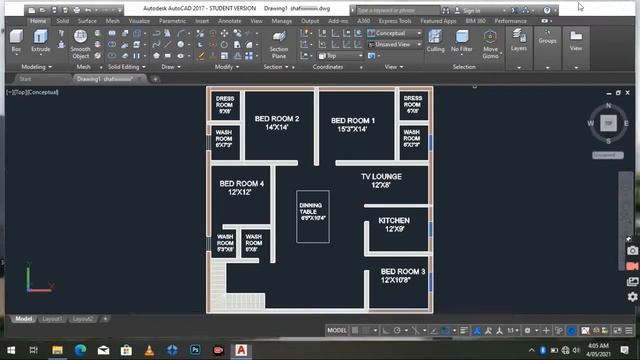
Task: Click the annotation scale 1:1 button
Action: coord(513,330)
